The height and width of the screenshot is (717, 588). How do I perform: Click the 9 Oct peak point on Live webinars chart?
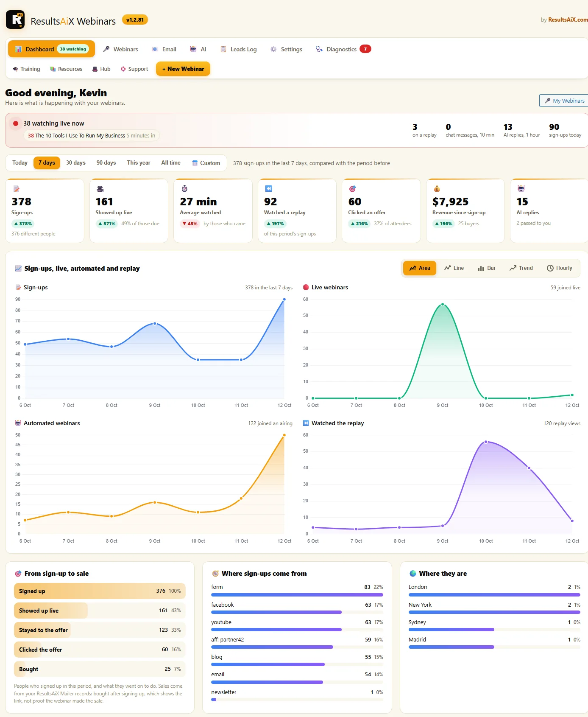442,304
